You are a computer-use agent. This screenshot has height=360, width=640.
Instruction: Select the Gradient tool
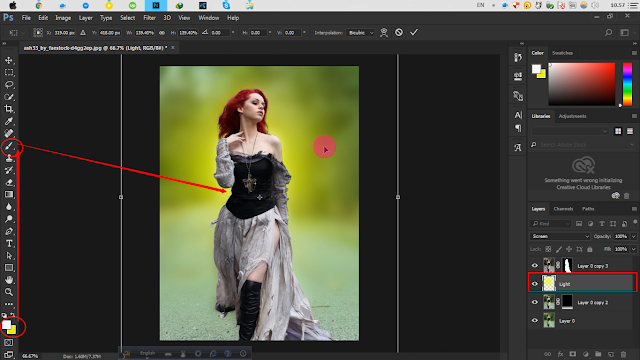coord(9,195)
